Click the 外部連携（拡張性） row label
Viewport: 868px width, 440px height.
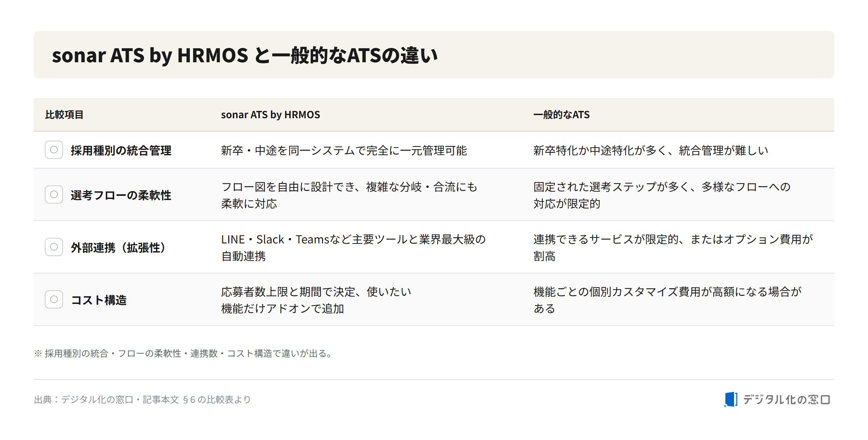pyautogui.click(x=118, y=248)
